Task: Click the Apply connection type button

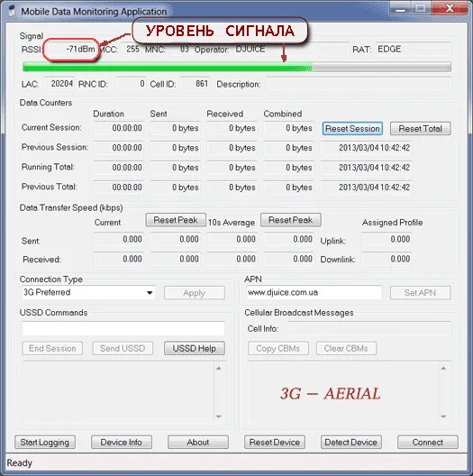Action: pos(195,293)
